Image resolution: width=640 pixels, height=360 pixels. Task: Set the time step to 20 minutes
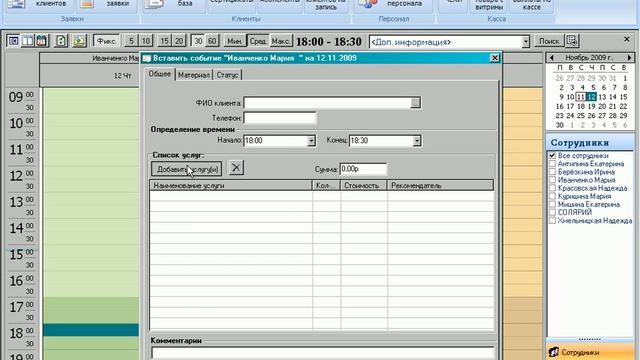[179, 41]
